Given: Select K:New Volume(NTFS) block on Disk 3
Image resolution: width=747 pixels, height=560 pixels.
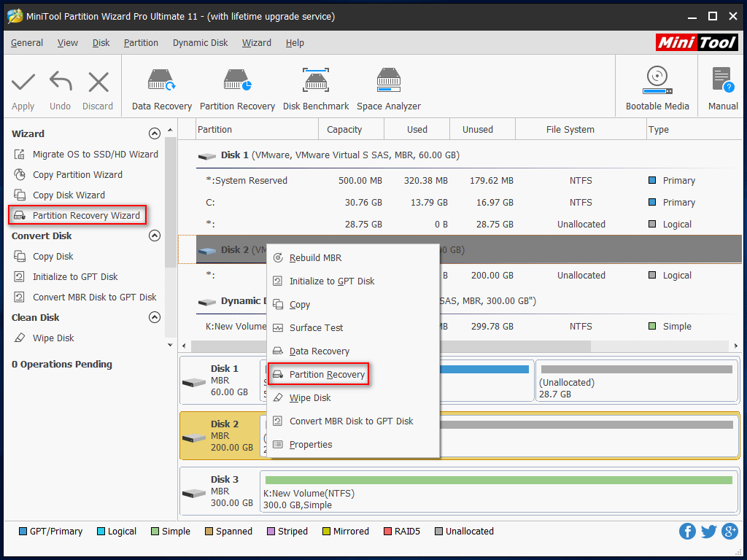Looking at the screenshot, I should click(x=499, y=492).
